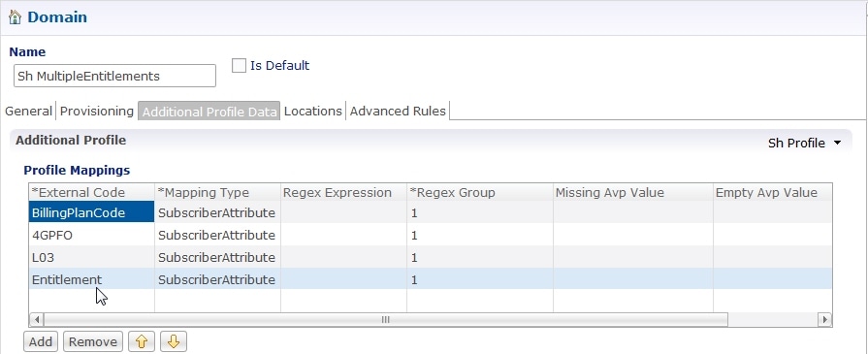Move the selected row down with the down arrow
Viewport: 868px width, 354px height.
pos(174,341)
